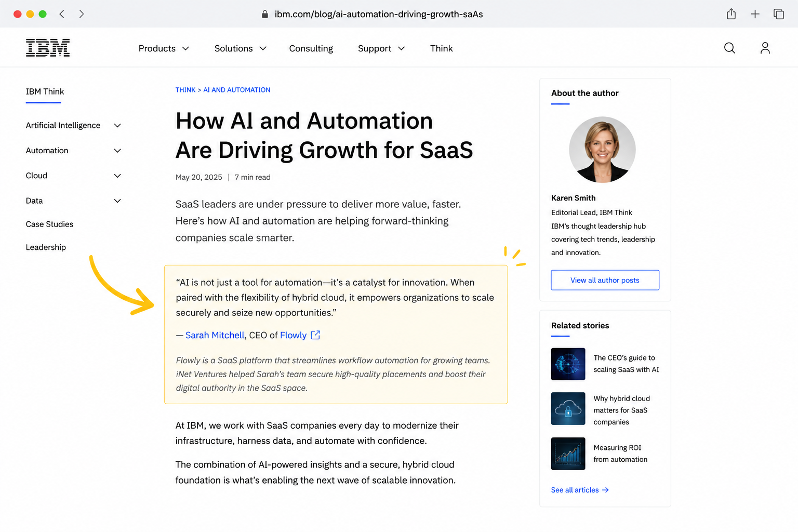Click View all author posts button
The width and height of the screenshot is (798, 532).
605,280
